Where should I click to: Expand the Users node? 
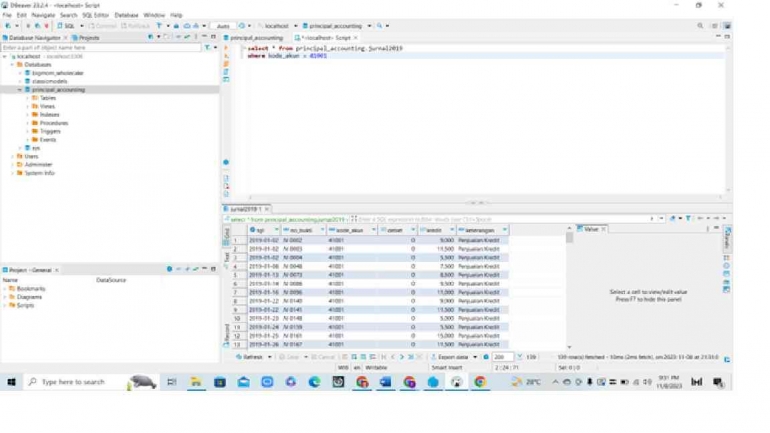(13, 157)
